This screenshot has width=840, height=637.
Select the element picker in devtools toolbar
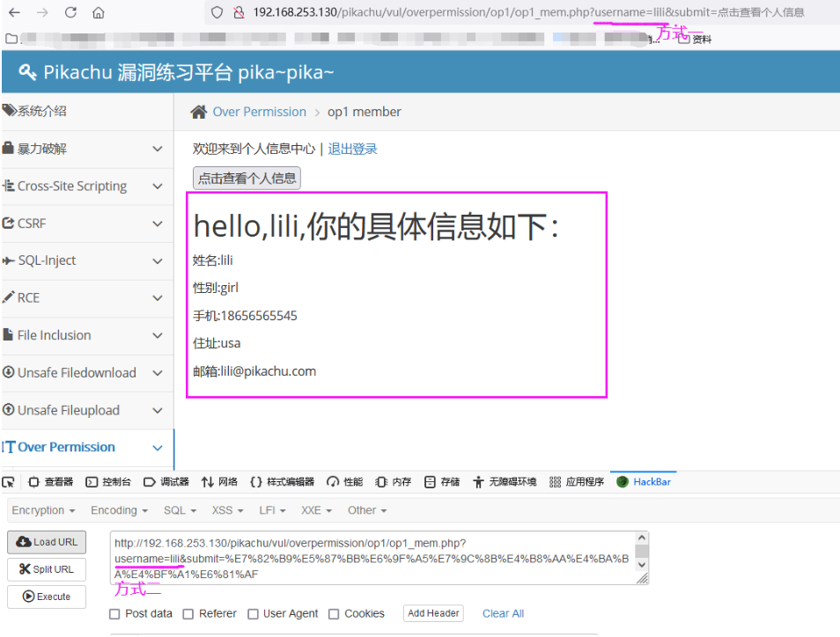10,481
